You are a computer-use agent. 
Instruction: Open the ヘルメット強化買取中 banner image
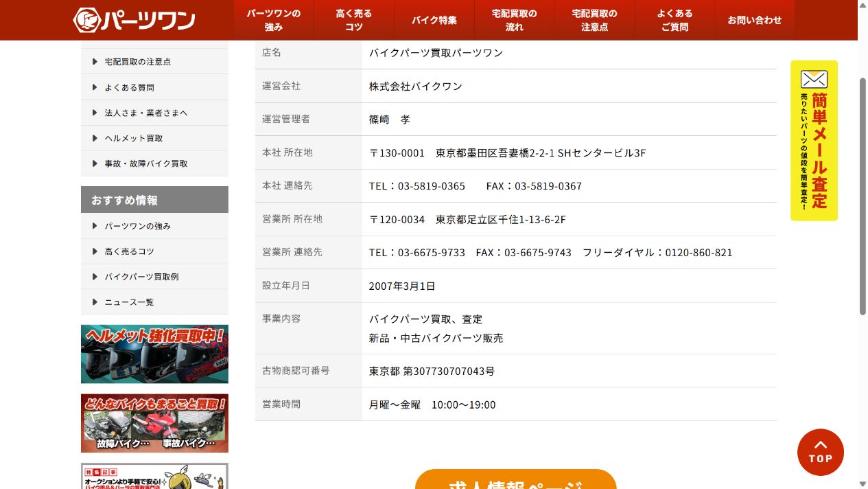click(154, 354)
